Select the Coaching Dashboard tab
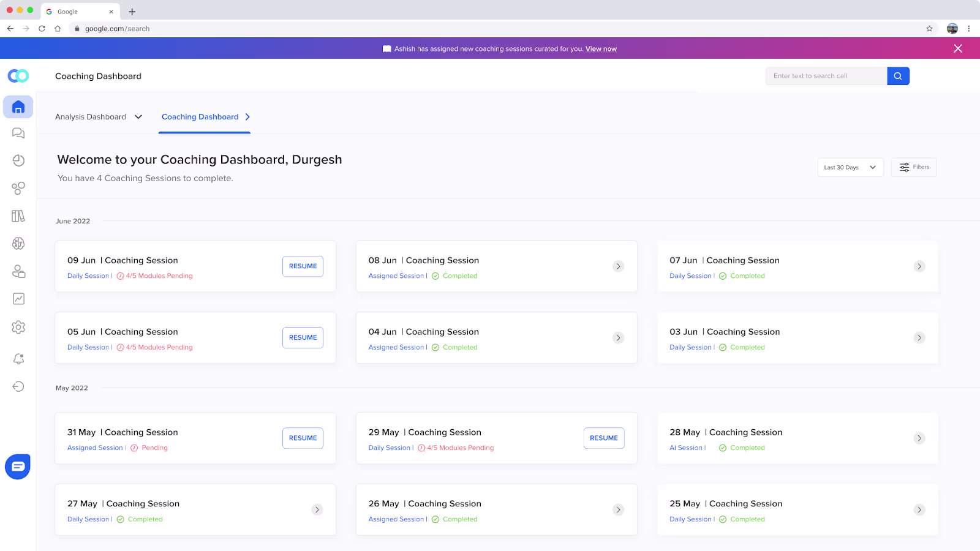Screen dimensions: 980x551 (205, 117)
